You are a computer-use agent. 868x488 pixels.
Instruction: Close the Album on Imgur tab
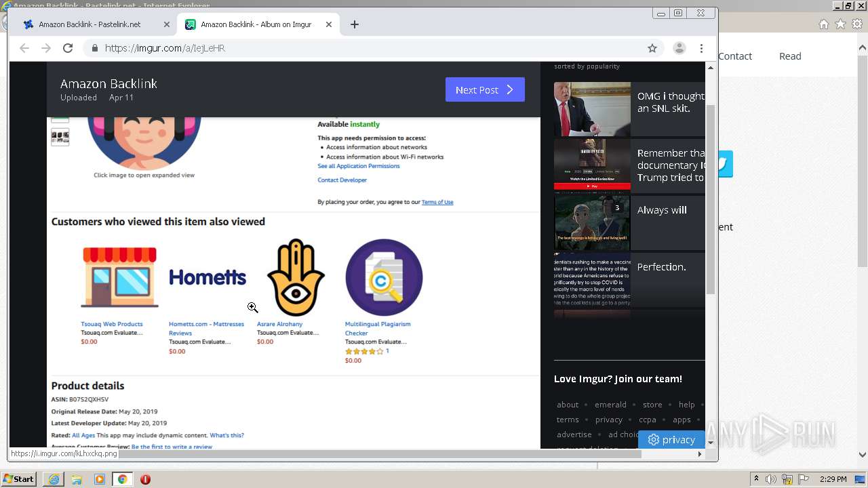329,24
